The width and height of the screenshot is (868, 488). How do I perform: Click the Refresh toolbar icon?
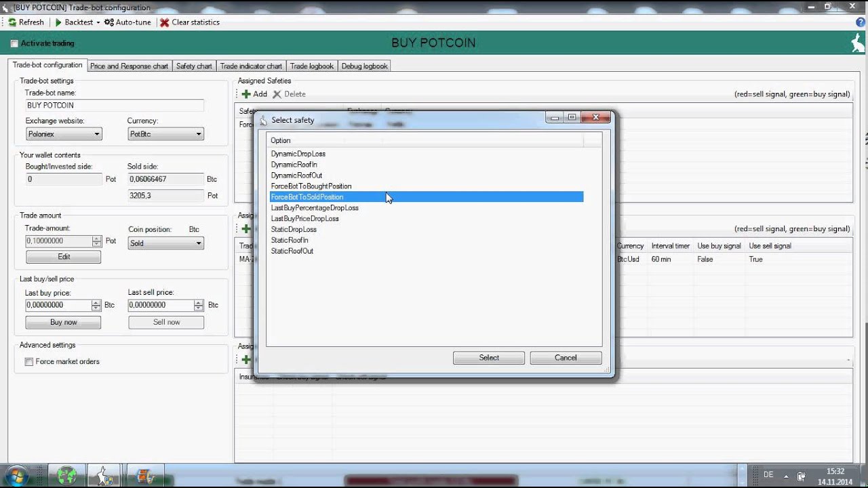[12, 22]
